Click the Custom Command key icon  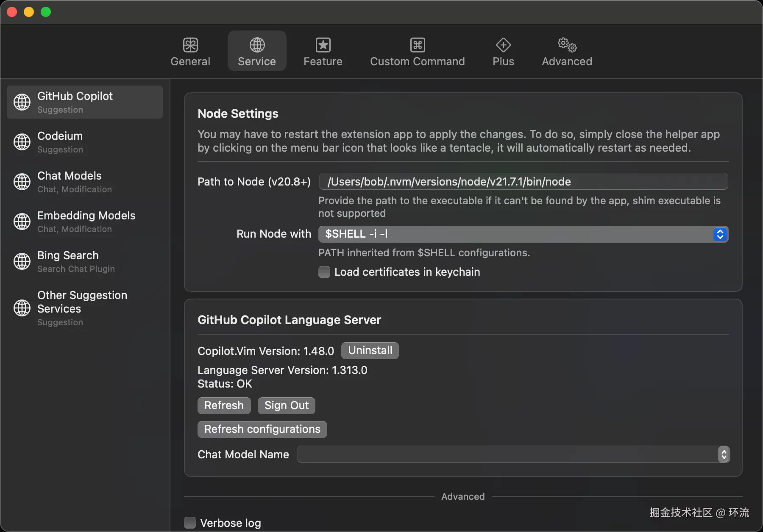click(x=418, y=45)
